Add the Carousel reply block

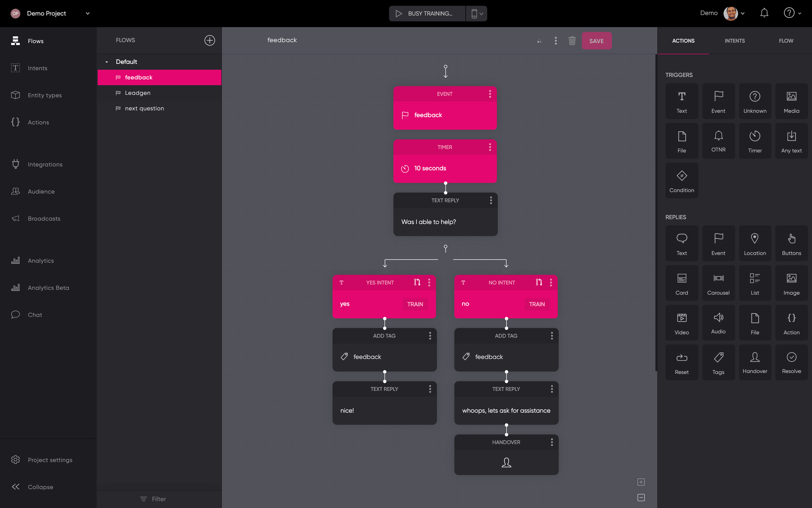click(718, 283)
